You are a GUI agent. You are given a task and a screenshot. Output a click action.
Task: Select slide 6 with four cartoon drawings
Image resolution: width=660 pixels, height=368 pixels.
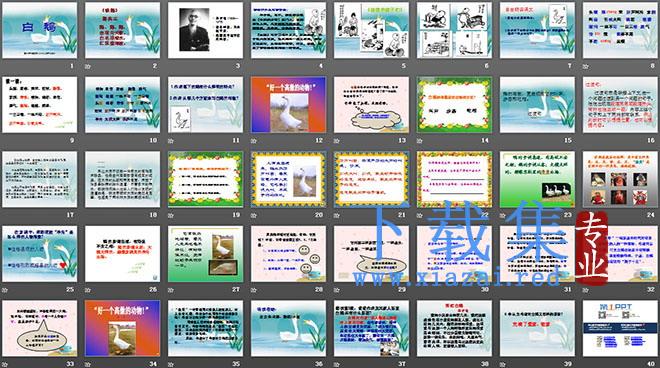click(x=454, y=30)
